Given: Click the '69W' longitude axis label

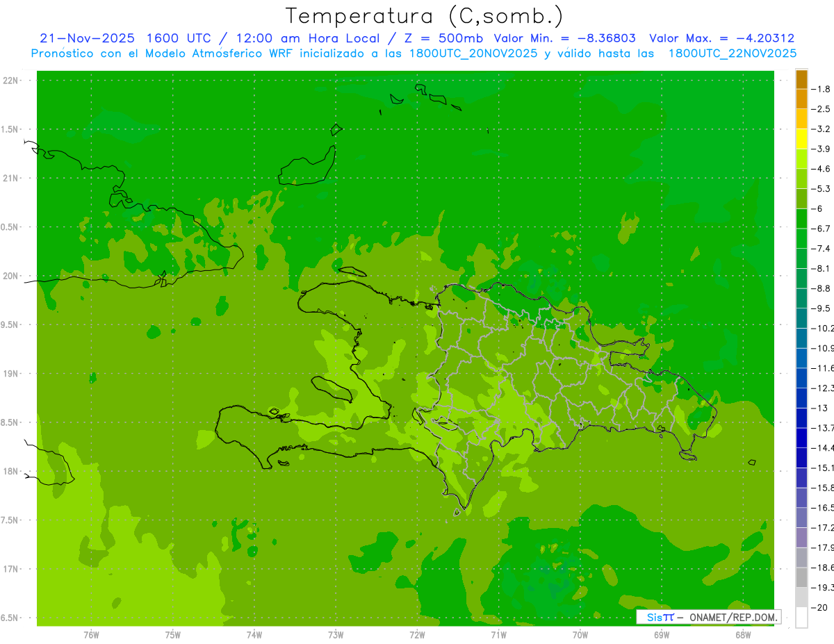Looking at the screenshot, I should point(662,634).
